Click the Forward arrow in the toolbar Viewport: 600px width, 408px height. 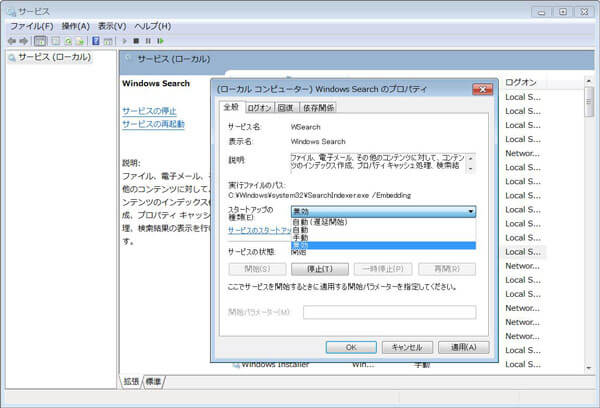[24, 41]
